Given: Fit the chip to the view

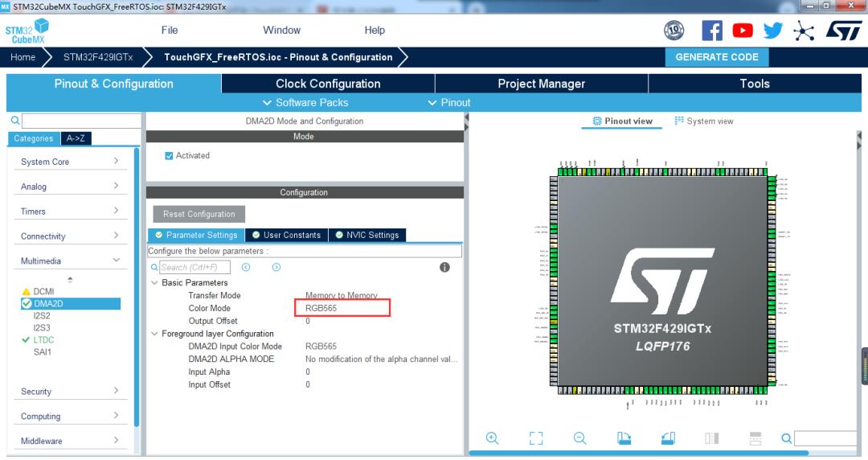Looking at the screenshot, I should [536, 437].
